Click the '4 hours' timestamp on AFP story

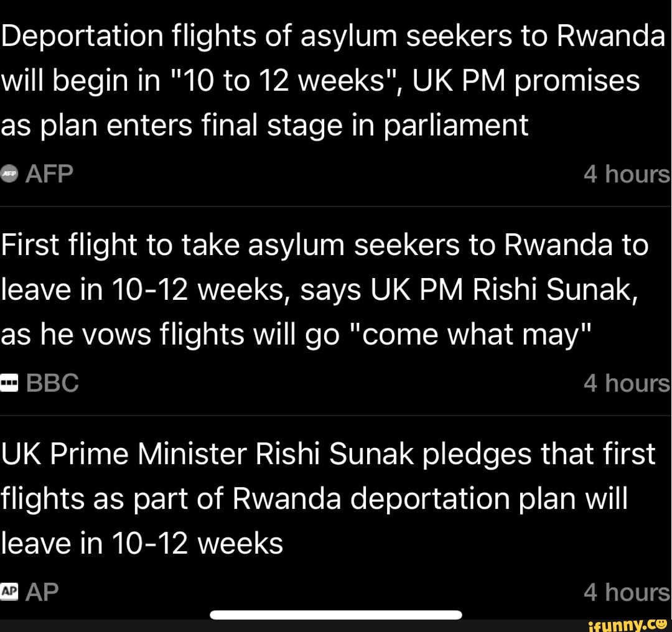pos(627,174)
